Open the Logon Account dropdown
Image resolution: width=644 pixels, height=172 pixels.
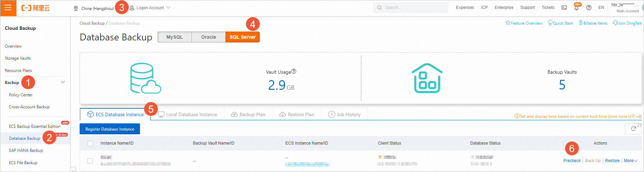point(150,8)
